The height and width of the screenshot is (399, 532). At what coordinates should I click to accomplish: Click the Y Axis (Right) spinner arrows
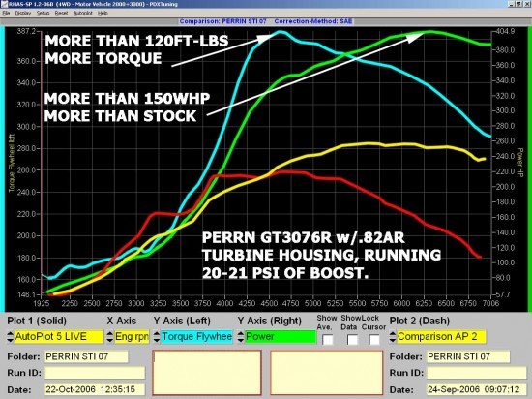[x=241, y=336]
